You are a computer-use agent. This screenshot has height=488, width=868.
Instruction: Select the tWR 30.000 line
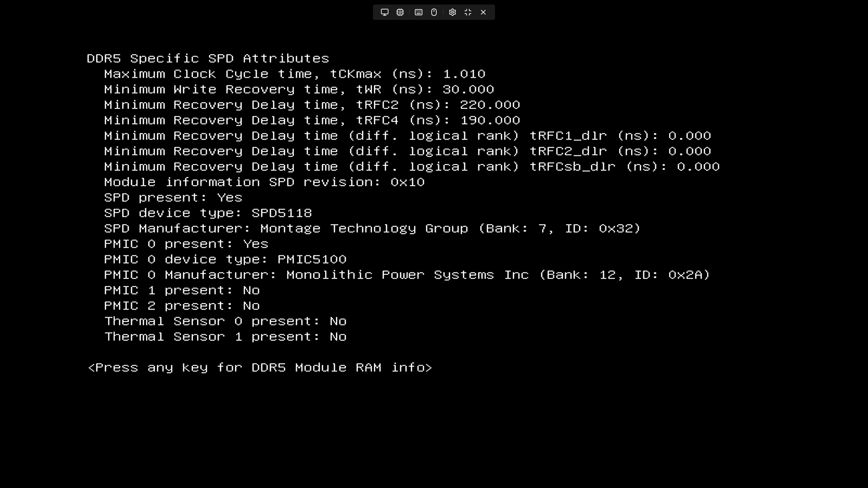point(299,89)
